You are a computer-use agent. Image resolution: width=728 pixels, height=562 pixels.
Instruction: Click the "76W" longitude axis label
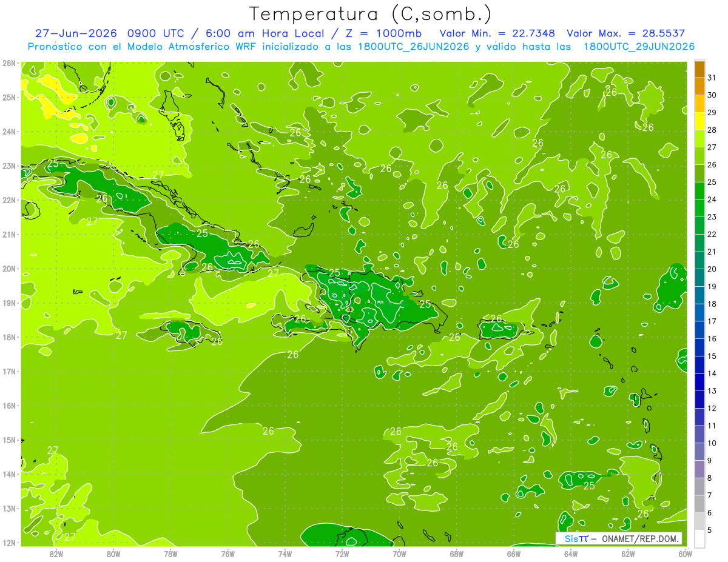click(x=228, y=554)
